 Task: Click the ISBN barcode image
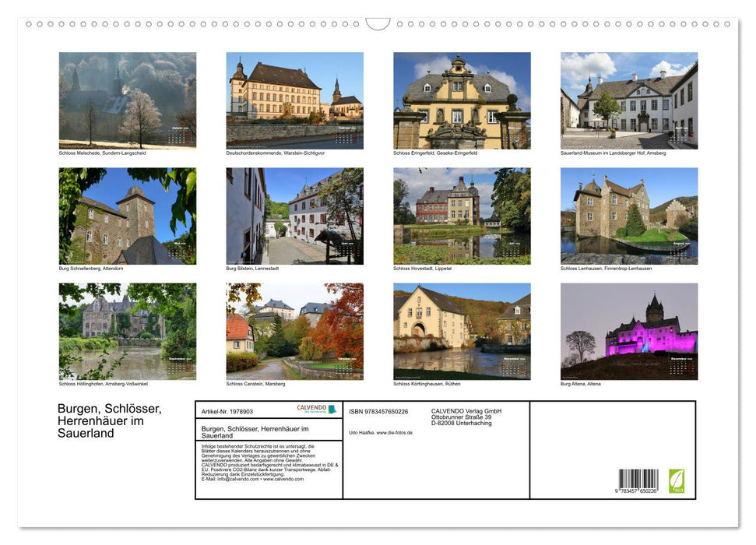[x=638, y=481]
